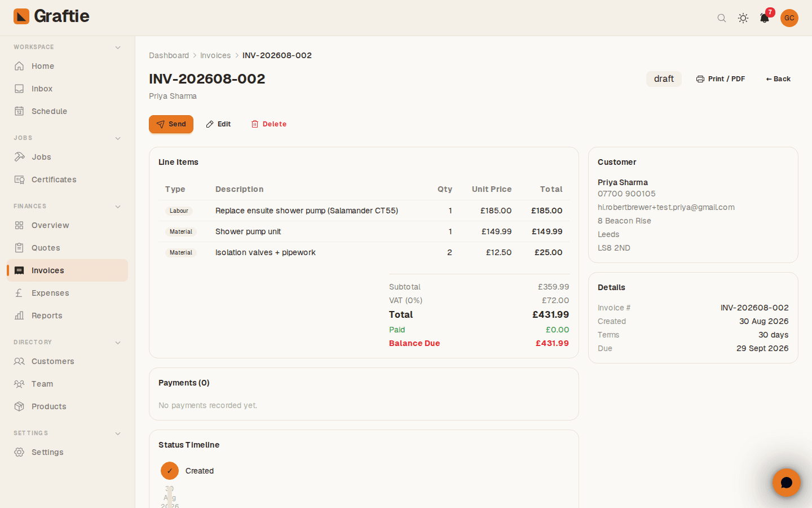Click the Certificates icon in sidebar
Screen dimensions: 812x508
[x=19, y=179]
